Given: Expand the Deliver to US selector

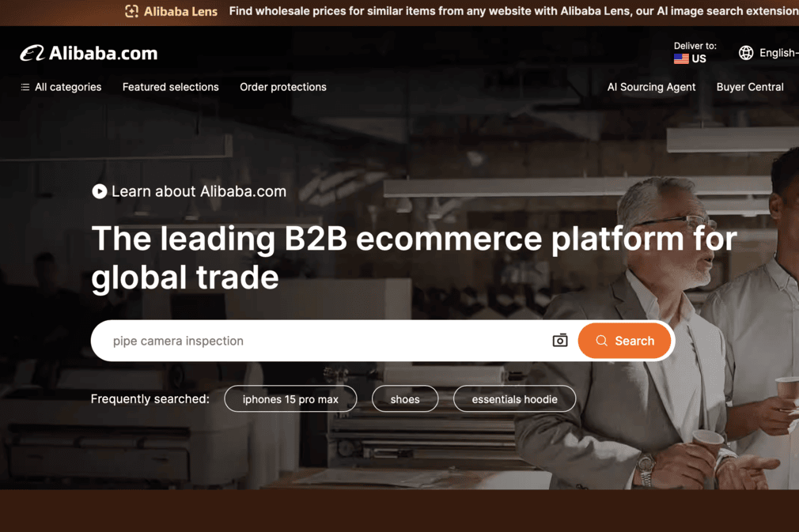Looking at the screenshot, I should pos(695,53).
